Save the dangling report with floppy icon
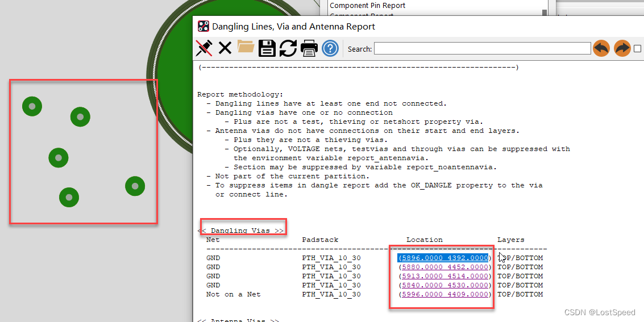This screenshot has height=322, width=644. [267, 48]
